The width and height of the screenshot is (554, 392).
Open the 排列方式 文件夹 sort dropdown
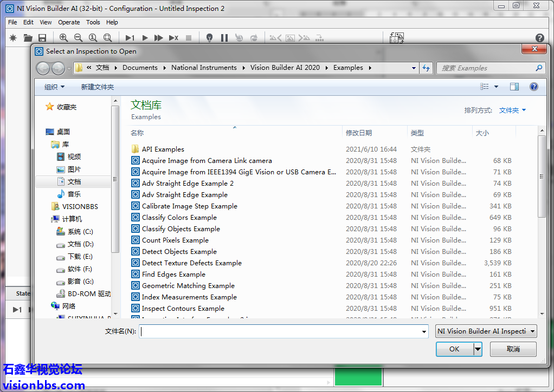pos(512,110)
